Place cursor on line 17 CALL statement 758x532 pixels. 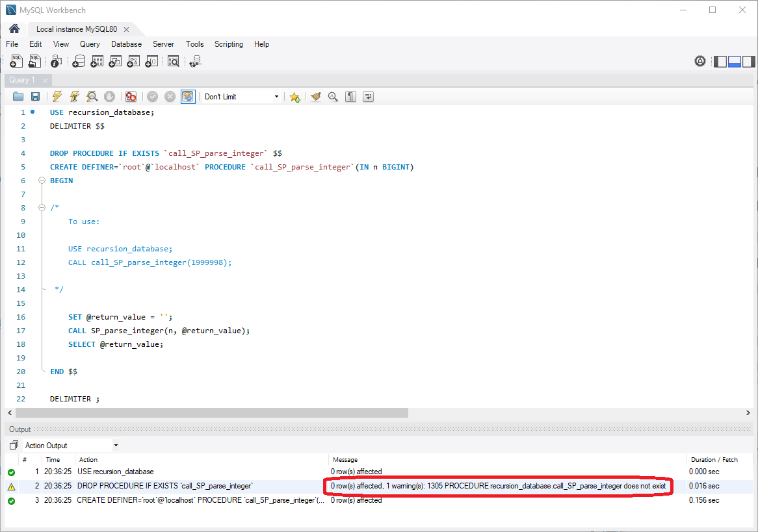[159, 331]
